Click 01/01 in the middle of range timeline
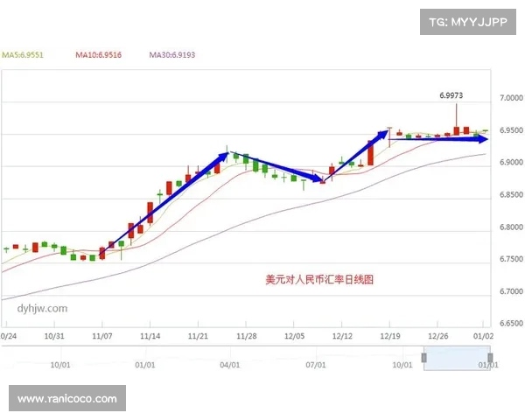 145,365
